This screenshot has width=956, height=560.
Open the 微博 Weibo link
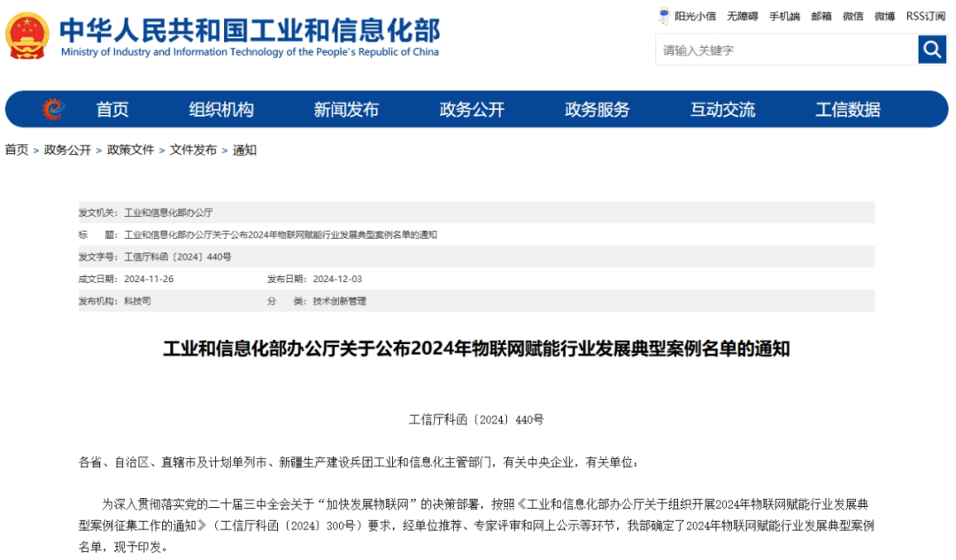883,15
